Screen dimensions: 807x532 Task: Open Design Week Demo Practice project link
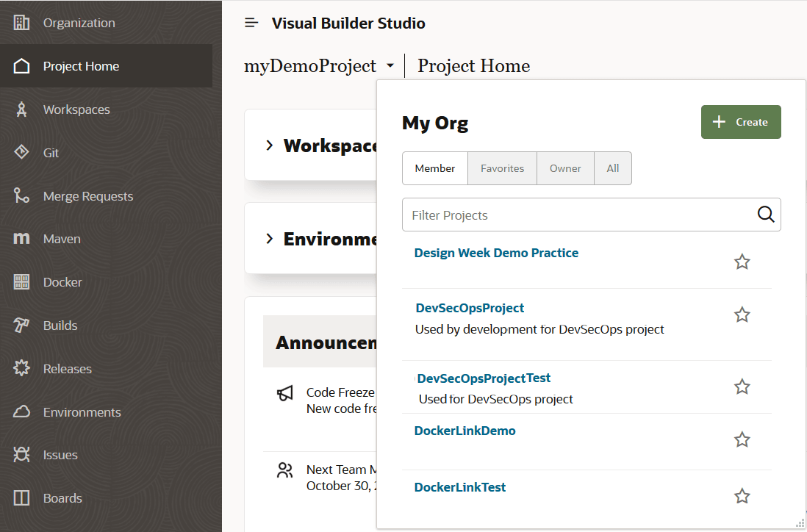point(496,253)
